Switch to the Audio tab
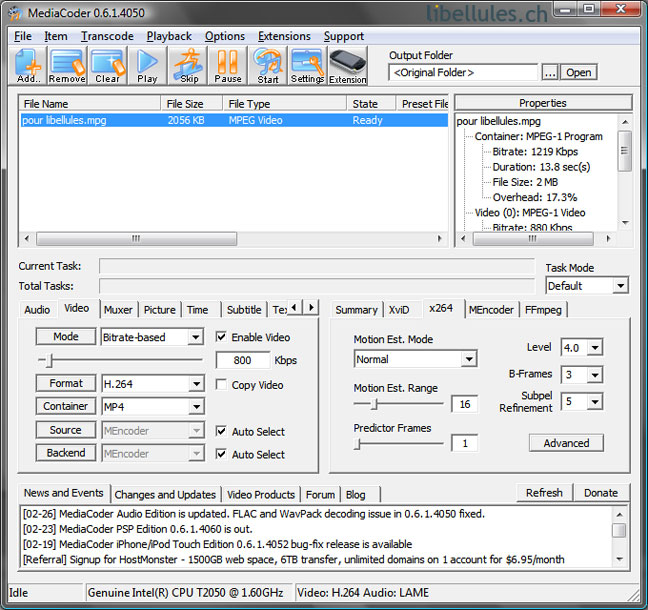 37,310
